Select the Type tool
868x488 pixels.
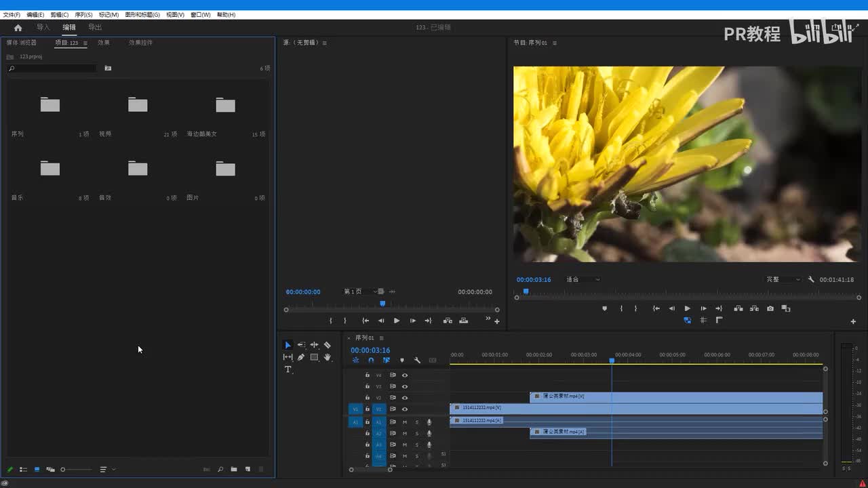click(288, 369)
